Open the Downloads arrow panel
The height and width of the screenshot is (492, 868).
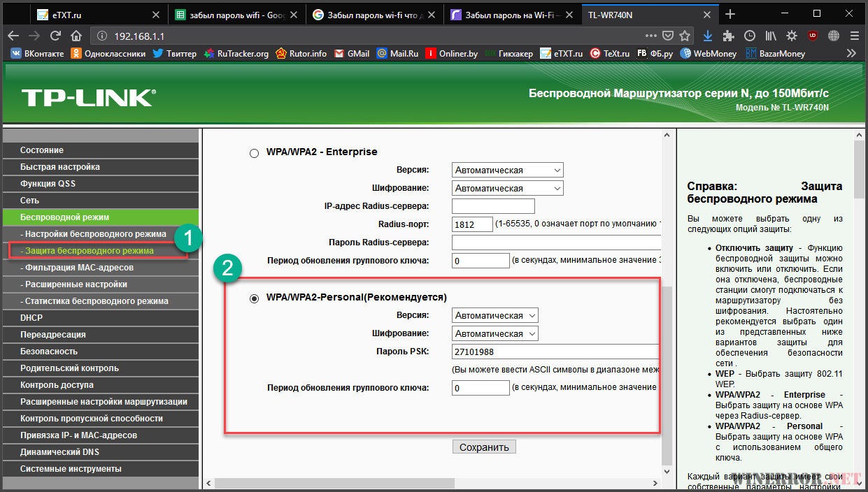(708, 35)
